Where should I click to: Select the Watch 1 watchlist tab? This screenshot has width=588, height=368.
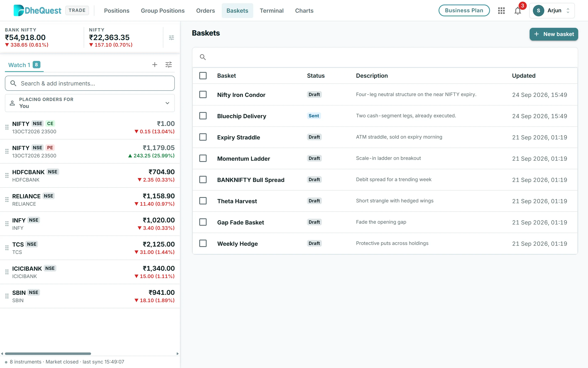(24, 65)
